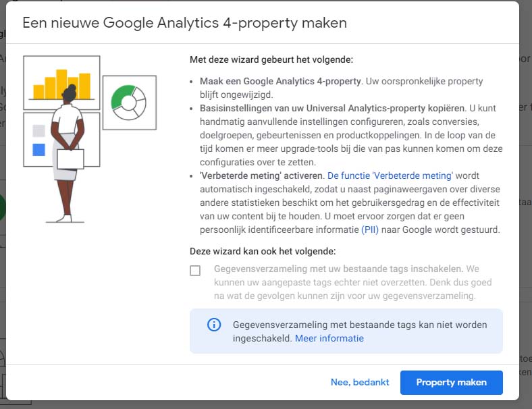
Task: Click the yellow bar chart illustration
Action: point(62,83)
